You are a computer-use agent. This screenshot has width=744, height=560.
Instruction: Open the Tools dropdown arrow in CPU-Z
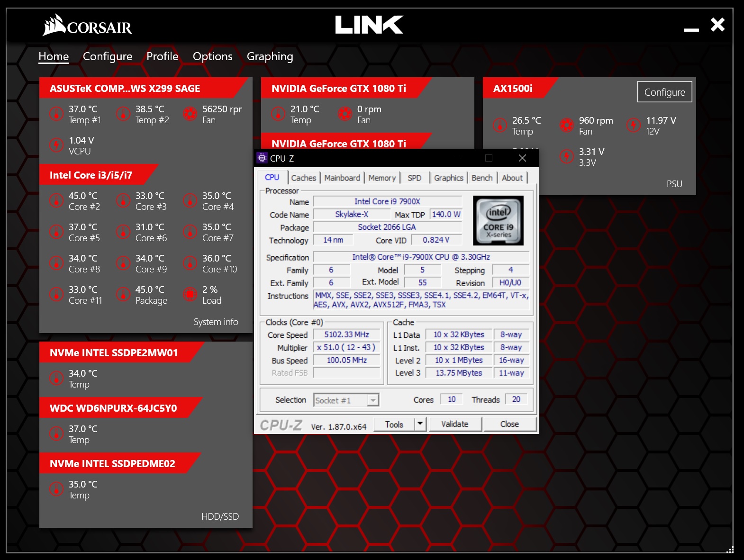(x=420, y=424)
